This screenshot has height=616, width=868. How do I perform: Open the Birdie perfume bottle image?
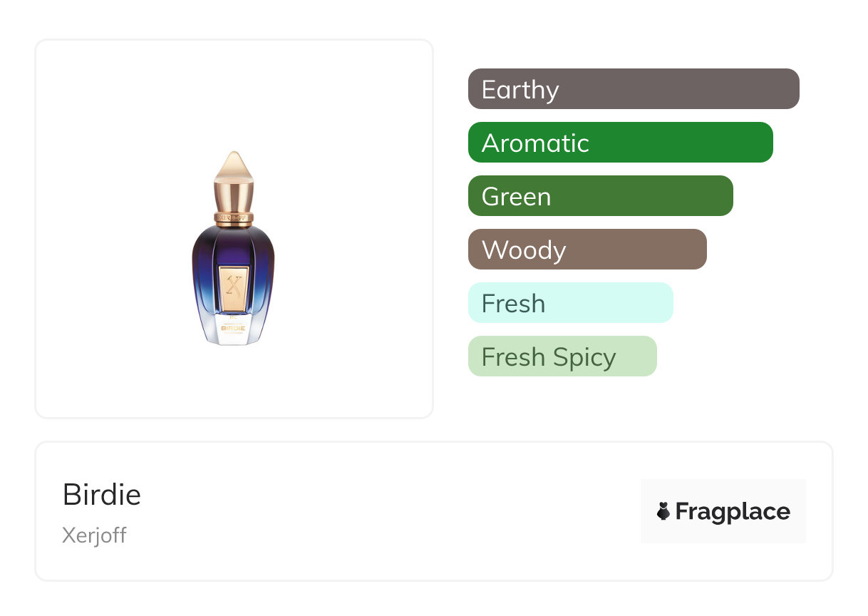coord(233,248)
